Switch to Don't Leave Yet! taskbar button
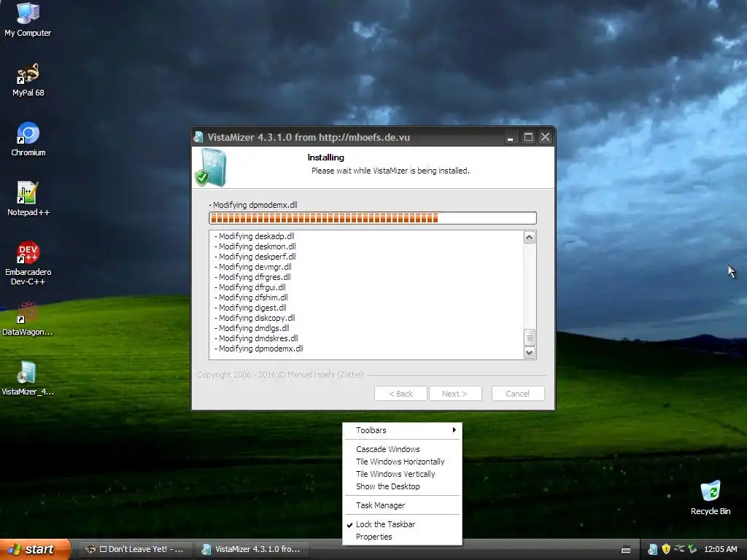The height and width of the screenshot is (560, 747). pyautogui.click(x=135, y=549)
